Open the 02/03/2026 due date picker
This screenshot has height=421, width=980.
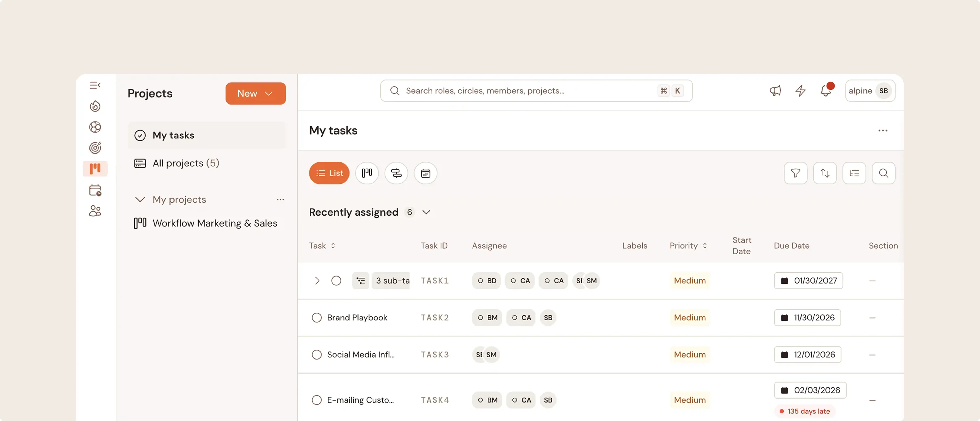(x=810, y=390)
